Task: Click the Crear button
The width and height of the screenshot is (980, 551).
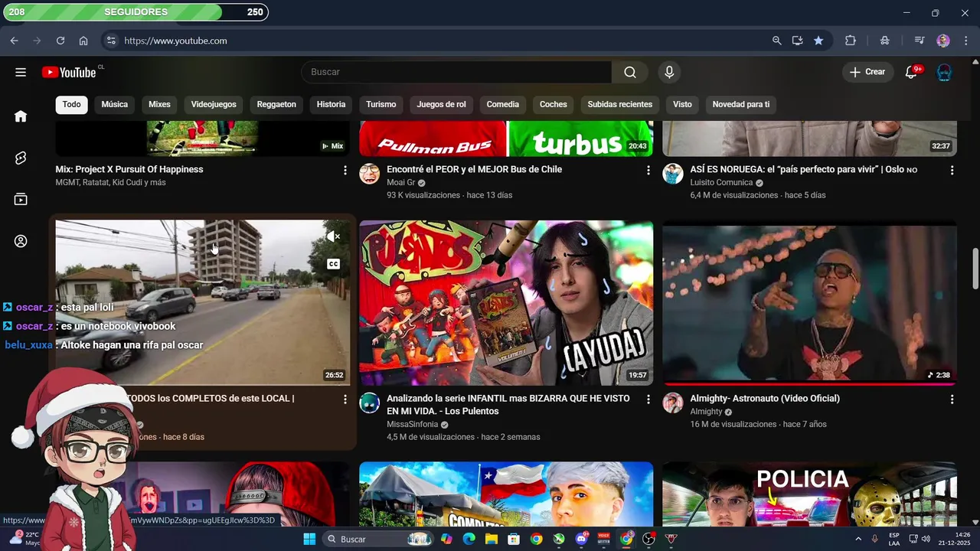Action: click(867, 72)
